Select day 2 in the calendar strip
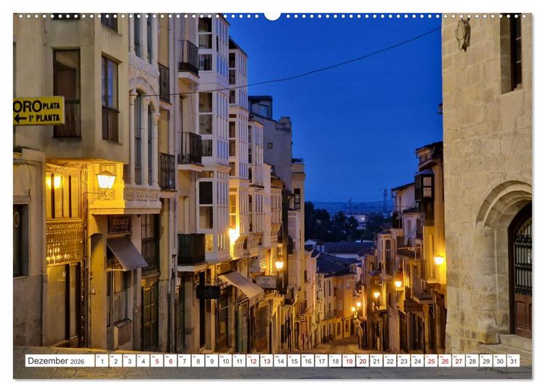 click(x=116, y=361)
